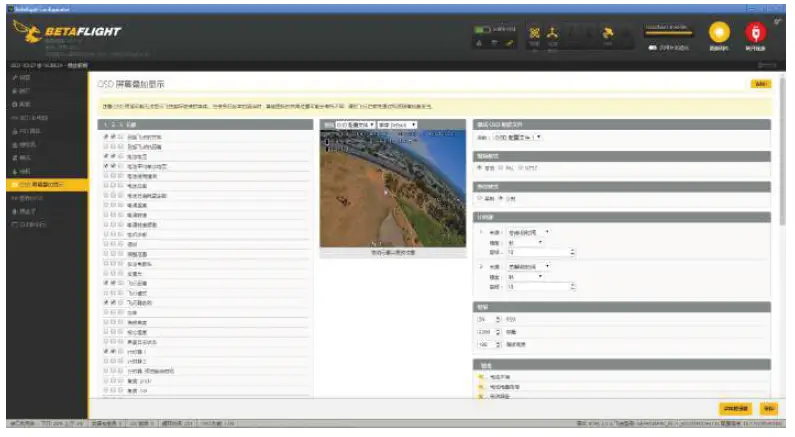Open the Font Manager button
795x437 pixels.
(736, 409)
